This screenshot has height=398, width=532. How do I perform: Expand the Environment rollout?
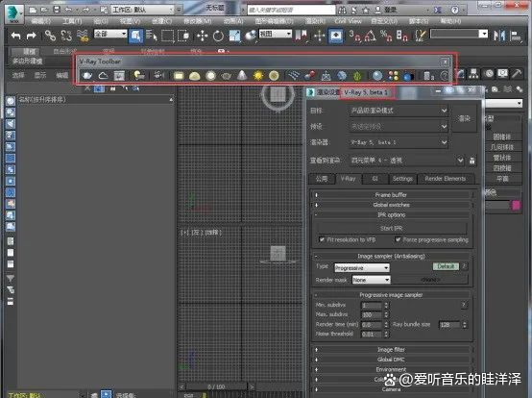pyautogui.click(x=391, y=369)
